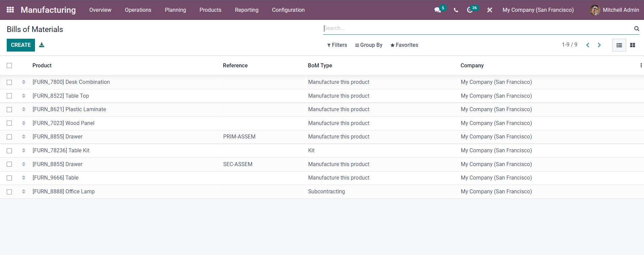This screenshot has height=255, width=644.
Task: Click the CREATE button
Action: 21,45
